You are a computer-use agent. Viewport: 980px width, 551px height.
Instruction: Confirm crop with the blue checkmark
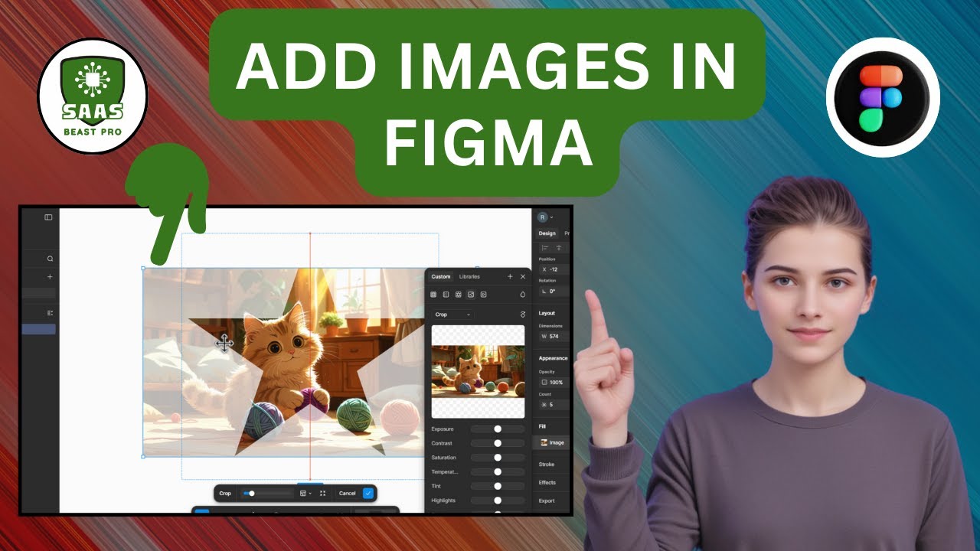click(x=368, y=494)
